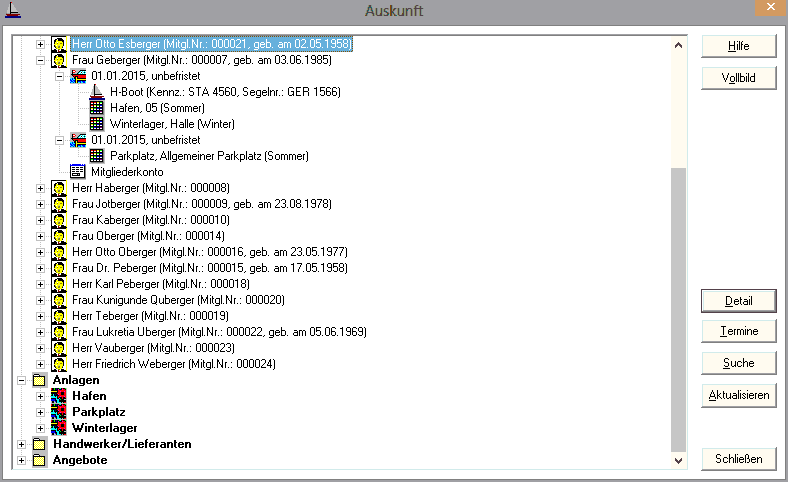Collapse the Anlagen folder node
The image size is (788, 482).
22,380
